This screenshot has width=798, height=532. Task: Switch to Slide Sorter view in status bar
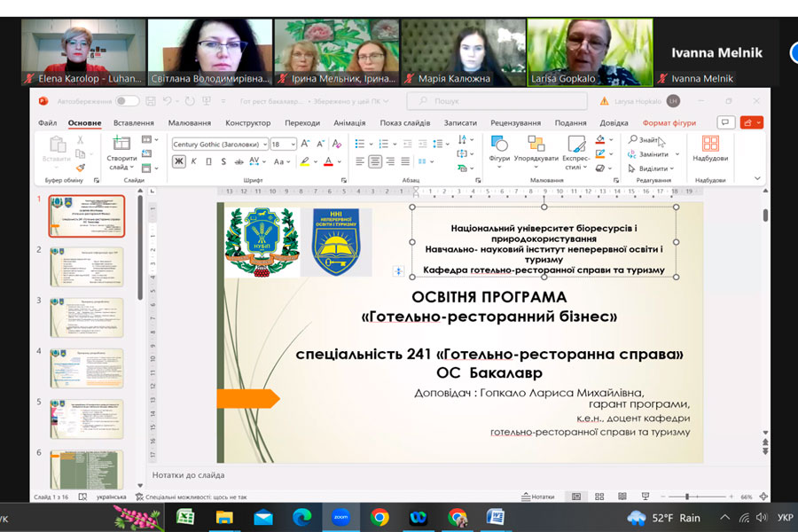pyautogui.click(x=598, y=497)
